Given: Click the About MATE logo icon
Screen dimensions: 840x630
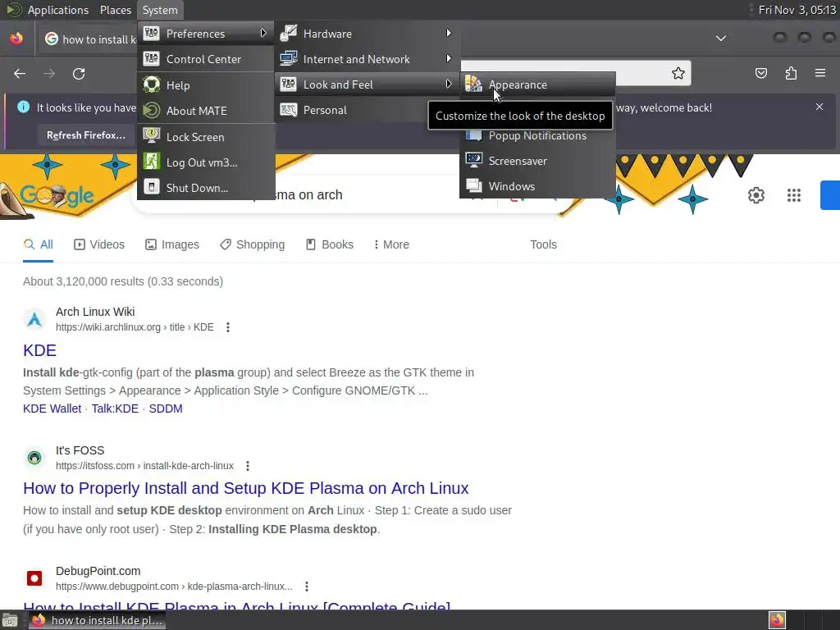Looking at the screenshot, I should pos(152,111).
